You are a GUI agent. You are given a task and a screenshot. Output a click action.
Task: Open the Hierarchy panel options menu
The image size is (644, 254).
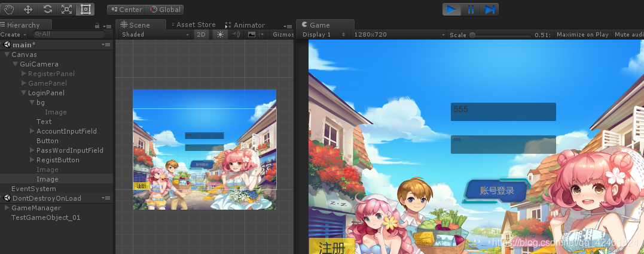point(107,26)
